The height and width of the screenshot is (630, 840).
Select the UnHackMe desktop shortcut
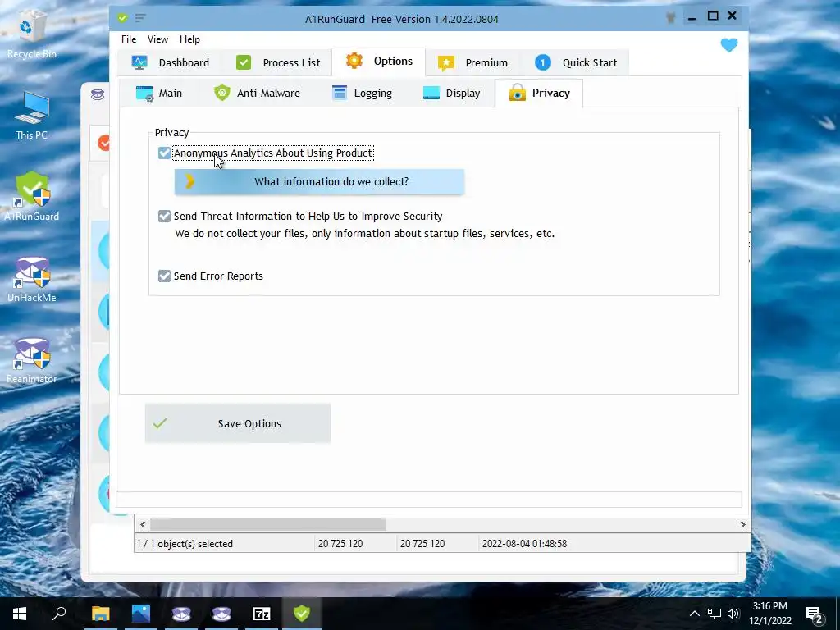pyautogui.click(x=32, y=279)
